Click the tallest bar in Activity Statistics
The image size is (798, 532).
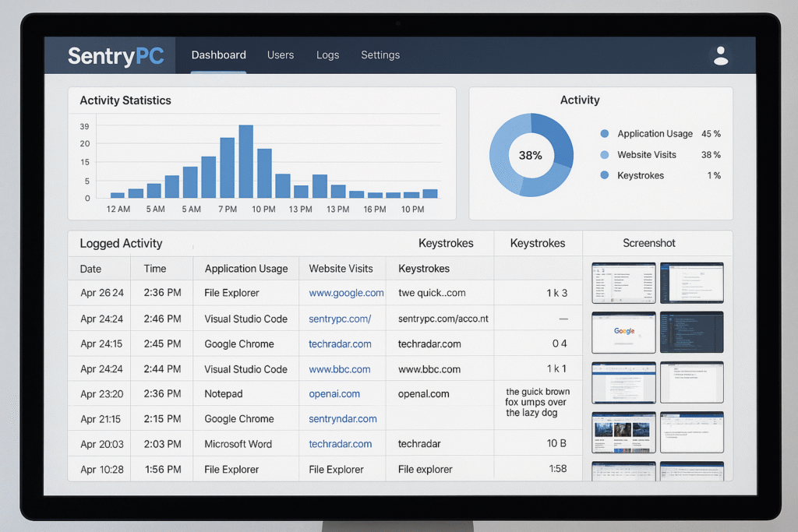pos(245,161)
